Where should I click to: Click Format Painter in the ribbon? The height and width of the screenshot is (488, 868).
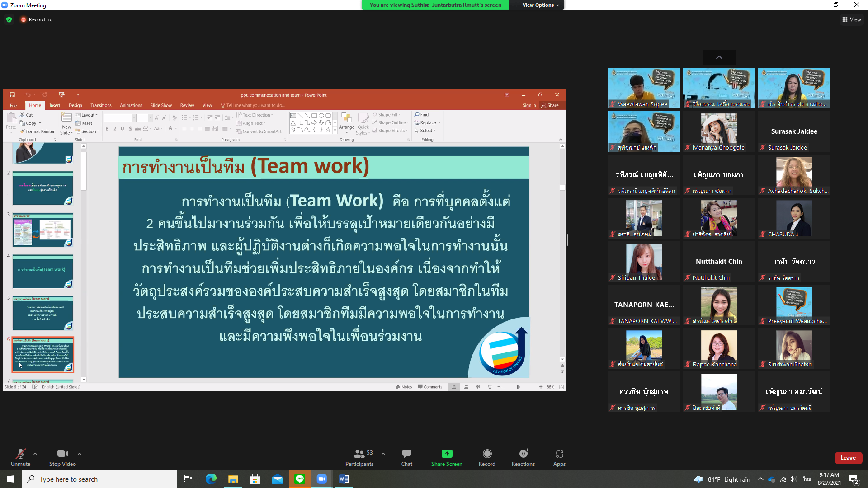point(37,131)
